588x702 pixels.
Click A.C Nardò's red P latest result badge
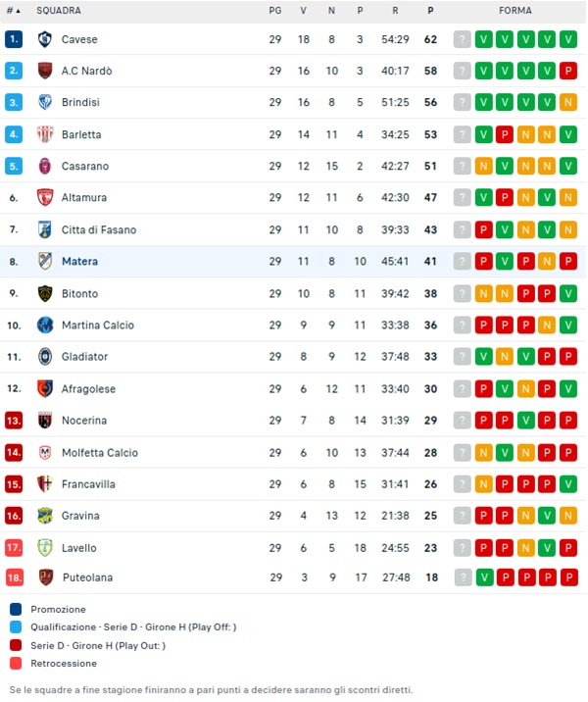tap(568, 71)
